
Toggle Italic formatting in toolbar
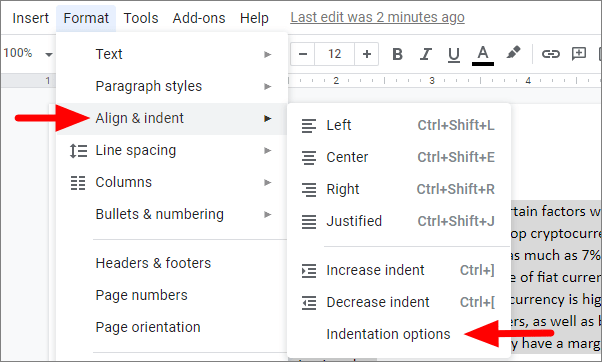point(425,54)
